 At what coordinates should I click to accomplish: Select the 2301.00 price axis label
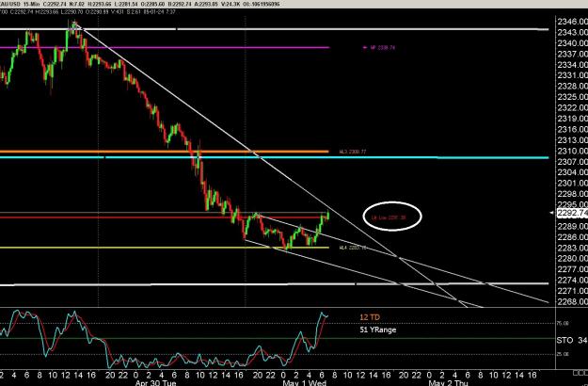click(573, 183)
